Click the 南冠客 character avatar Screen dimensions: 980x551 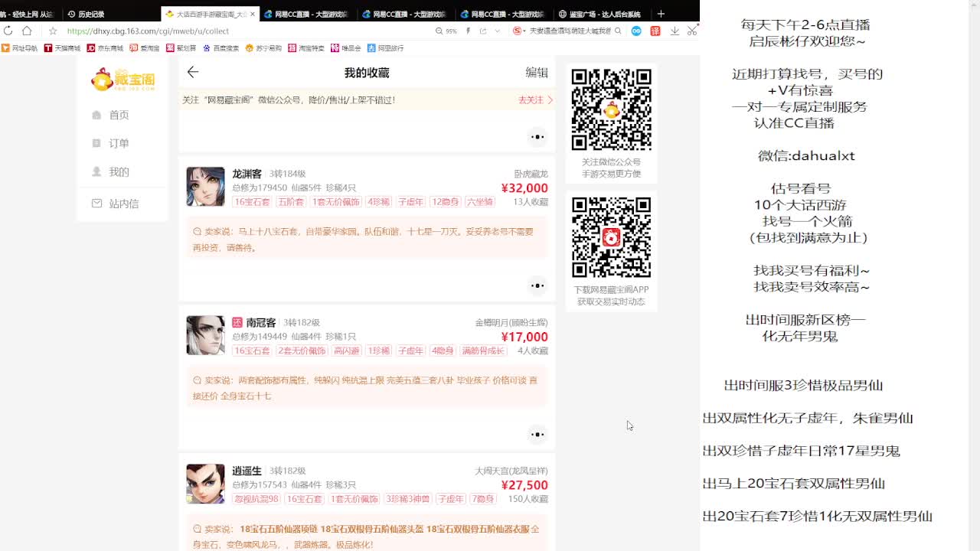[x=206, y=335]
